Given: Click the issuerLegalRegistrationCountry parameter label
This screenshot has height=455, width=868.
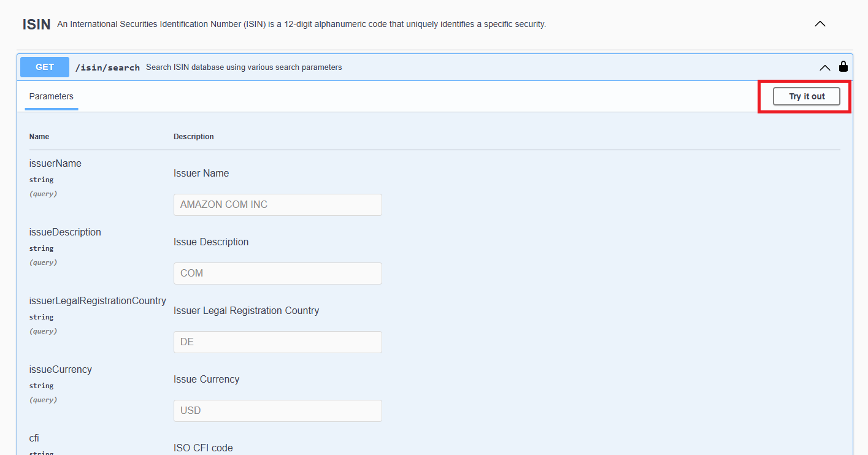Looking at the screenshot, I should [98, 301].
